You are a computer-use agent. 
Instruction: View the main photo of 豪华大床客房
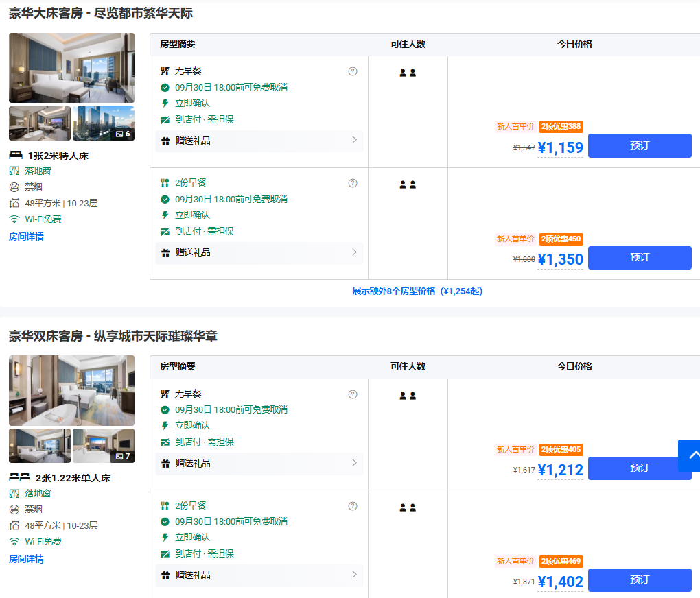[71, 68]
